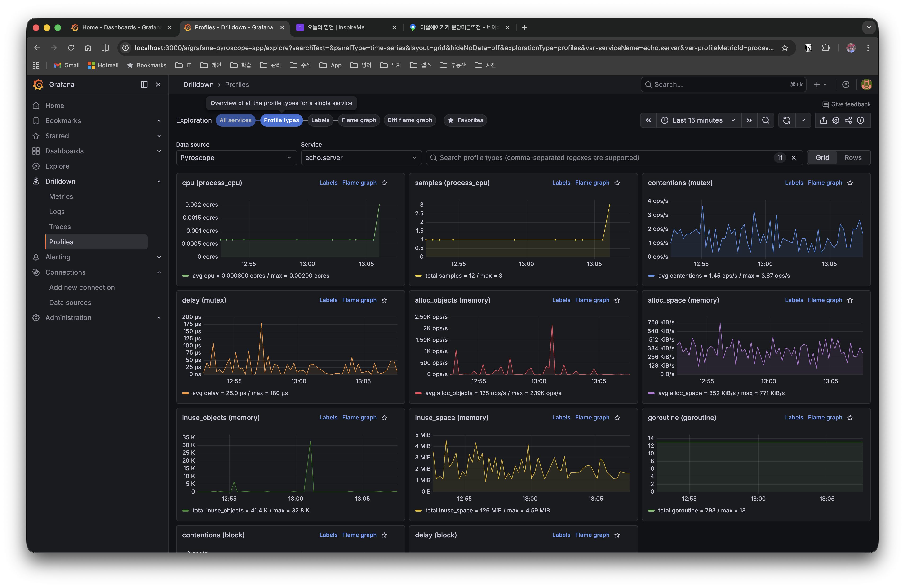Open the exploration settings gear icon
The image size is (905, 588).
[x=836, y=120]
